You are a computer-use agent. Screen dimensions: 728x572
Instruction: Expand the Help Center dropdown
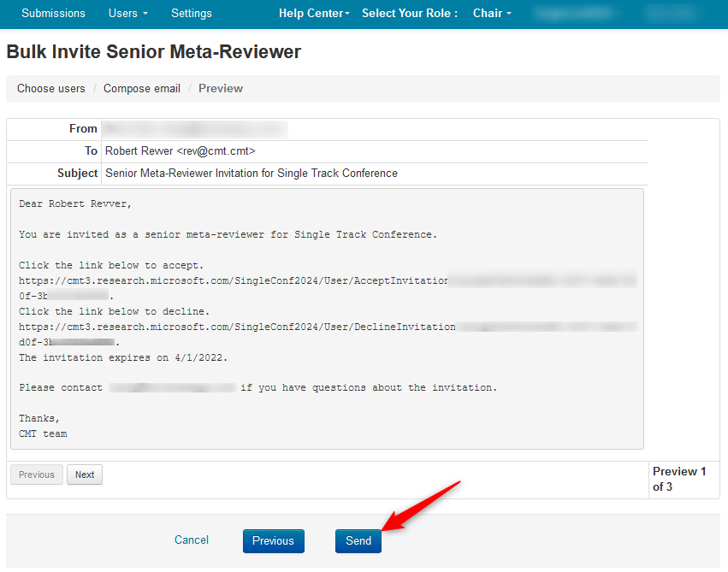314,14
